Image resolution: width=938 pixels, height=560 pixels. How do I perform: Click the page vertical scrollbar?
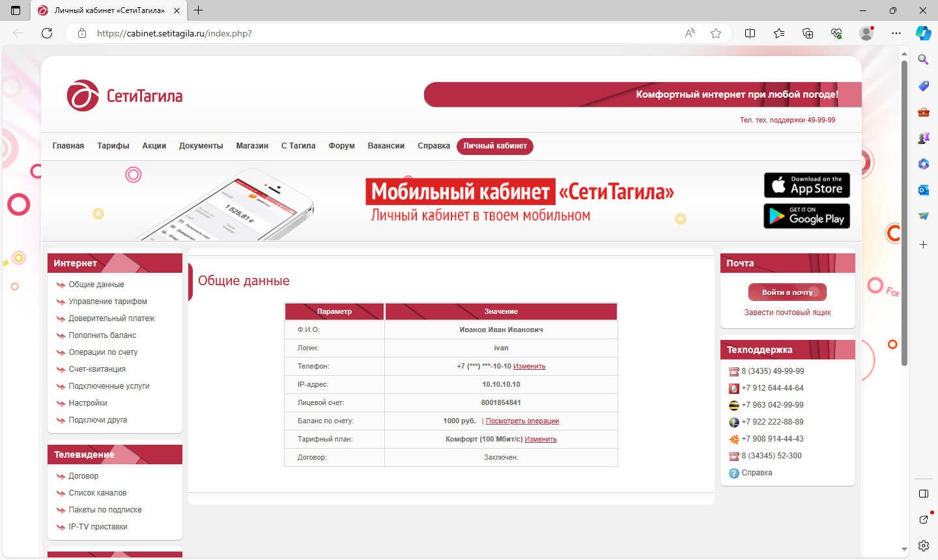point(904,212)
